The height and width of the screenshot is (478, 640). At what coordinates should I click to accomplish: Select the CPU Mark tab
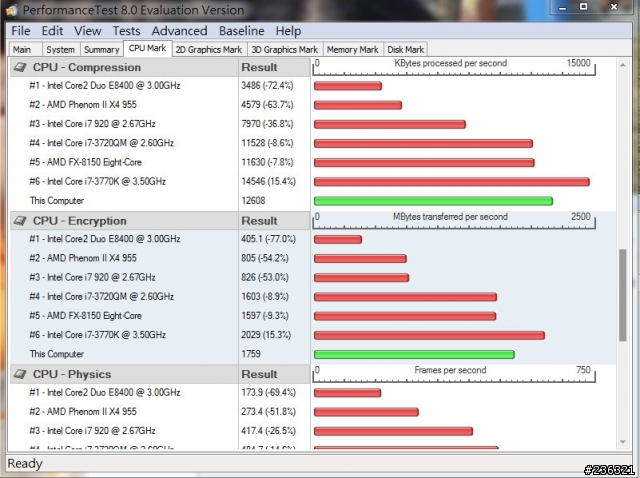coord(147,49)
